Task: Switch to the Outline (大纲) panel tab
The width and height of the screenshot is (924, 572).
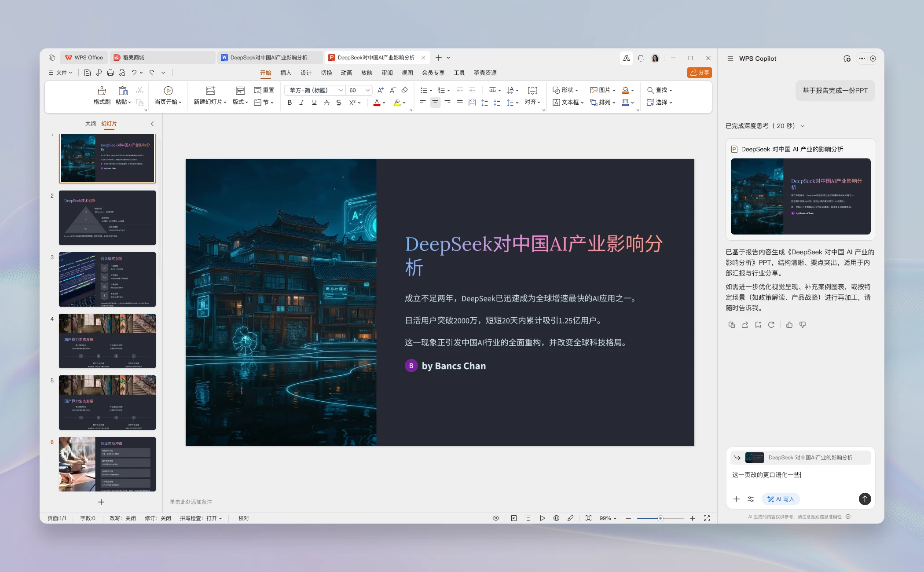Action: click(x=91, y=124)
